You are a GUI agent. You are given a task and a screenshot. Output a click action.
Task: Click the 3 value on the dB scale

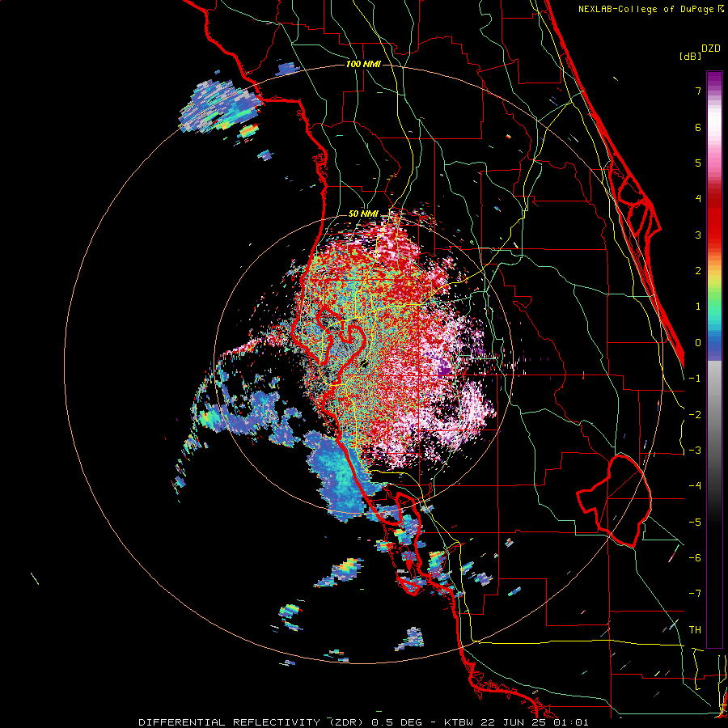point(698,235)
